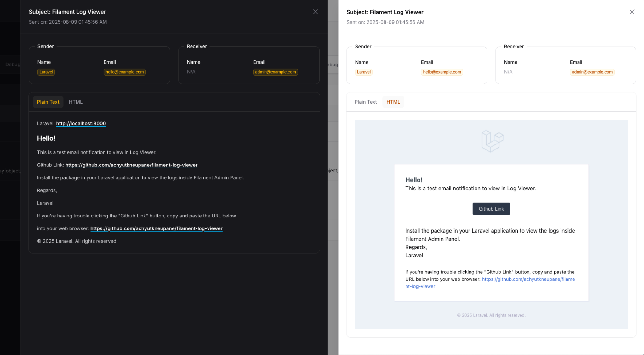Click the "Subject: Filament Log Viewer" title in dark panel
This screenshot has width=644, height=355.
coord(67,12)
